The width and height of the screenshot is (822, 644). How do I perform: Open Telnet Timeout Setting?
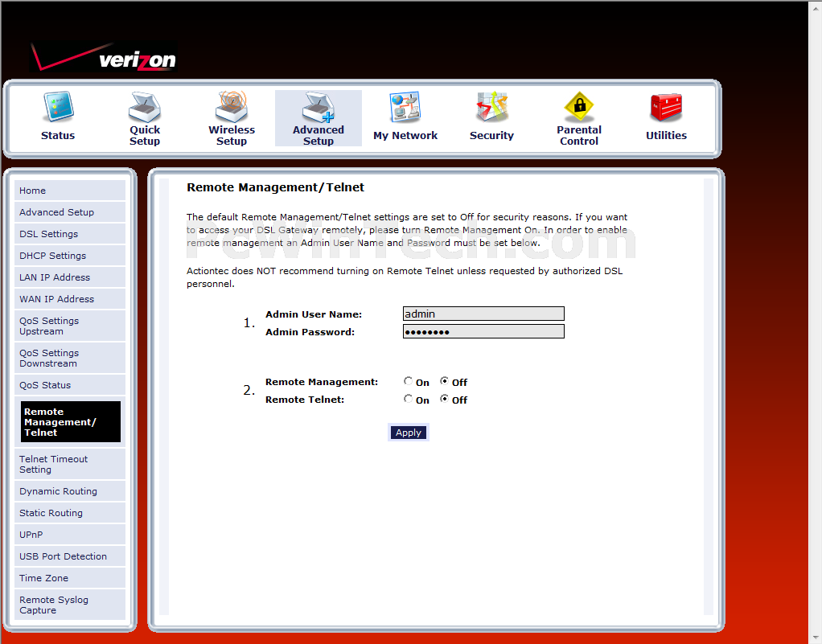[70, 464]
